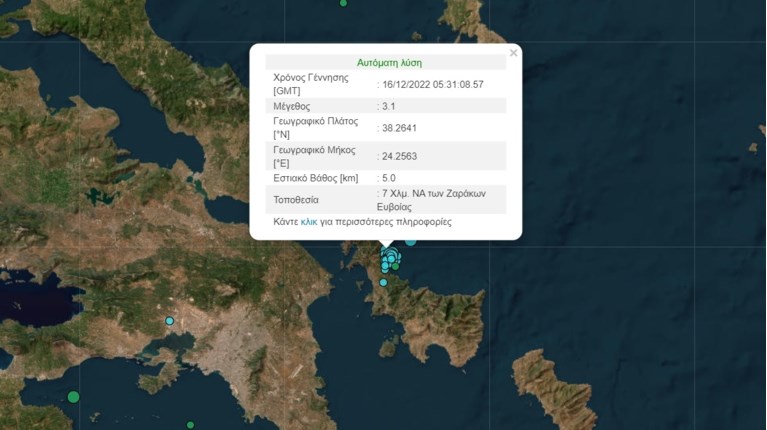767x430 pixels.
Task: Click the large green marker in the lower-left gulf
Action: point(73,397)
